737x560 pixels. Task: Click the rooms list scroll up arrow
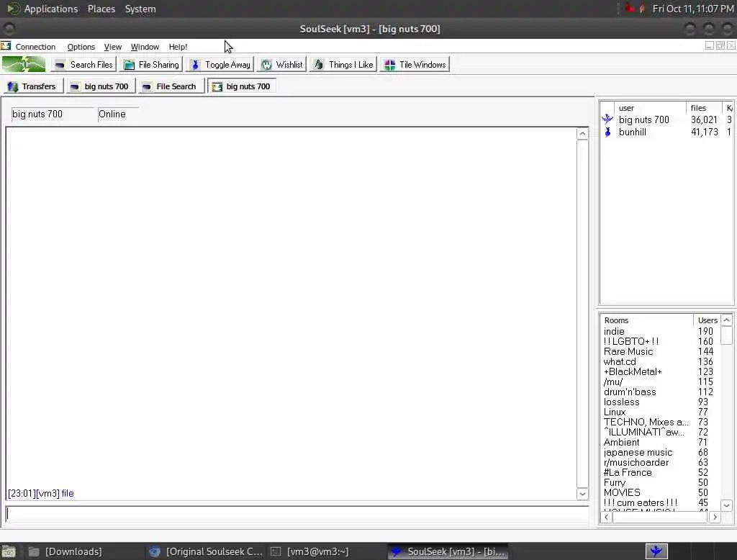click(x=727, y=320)
